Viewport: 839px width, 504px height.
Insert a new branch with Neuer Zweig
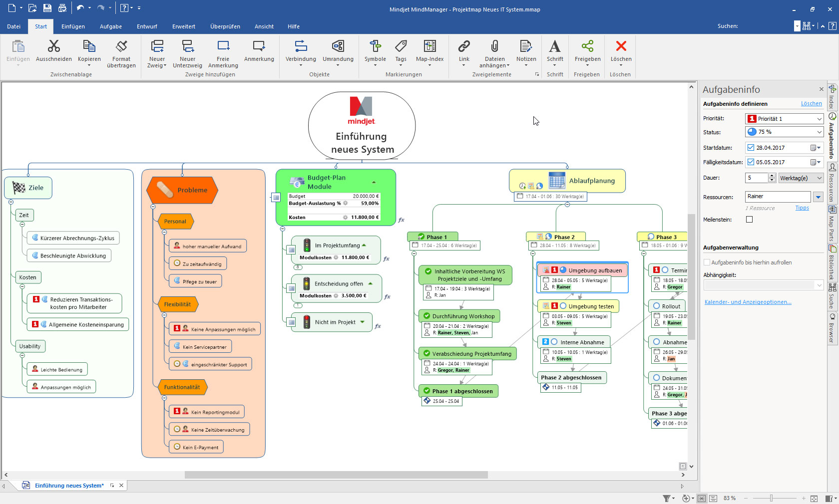[156, 53]
